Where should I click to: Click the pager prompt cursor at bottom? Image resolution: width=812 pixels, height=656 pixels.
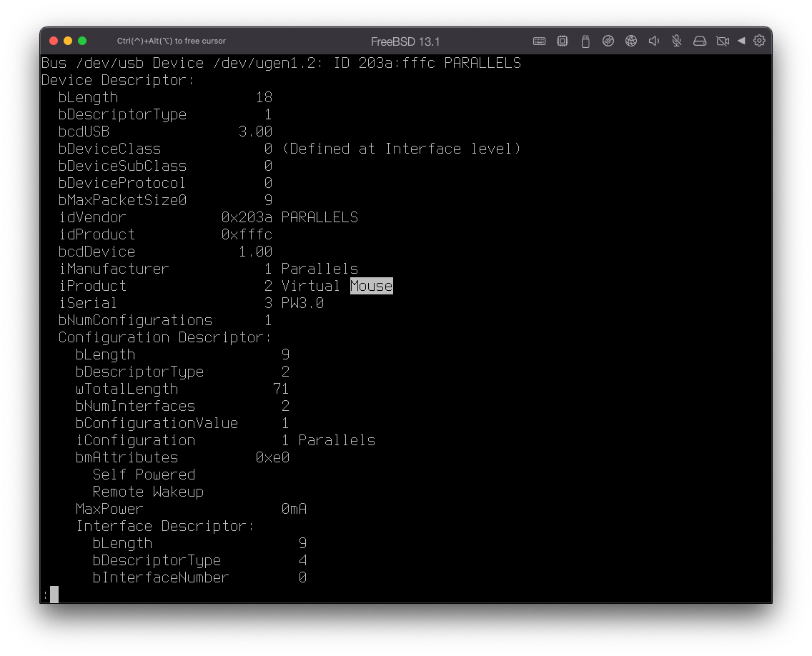[x=54, y=594]
